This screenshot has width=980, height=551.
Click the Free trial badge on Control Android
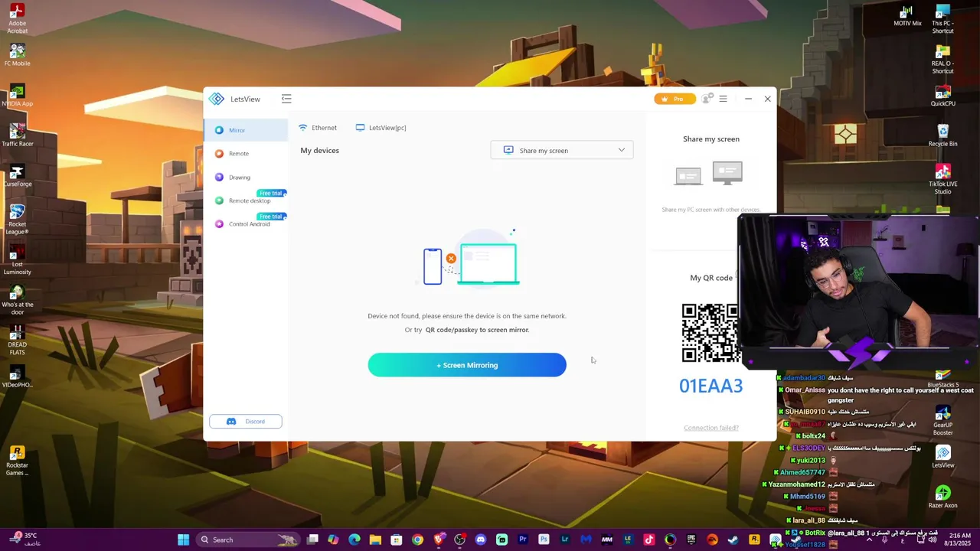(271, 217)
